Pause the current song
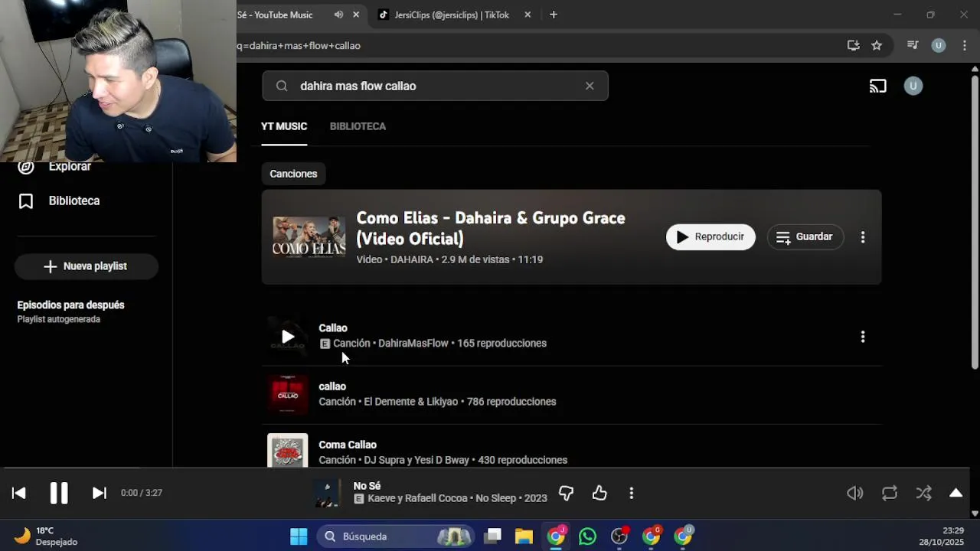 (59, 493)
